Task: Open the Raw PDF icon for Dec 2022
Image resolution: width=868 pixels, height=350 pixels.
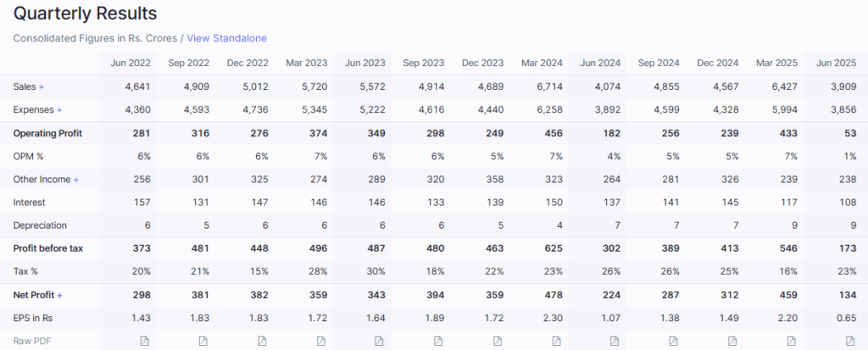Action: (x=263, y=341)
